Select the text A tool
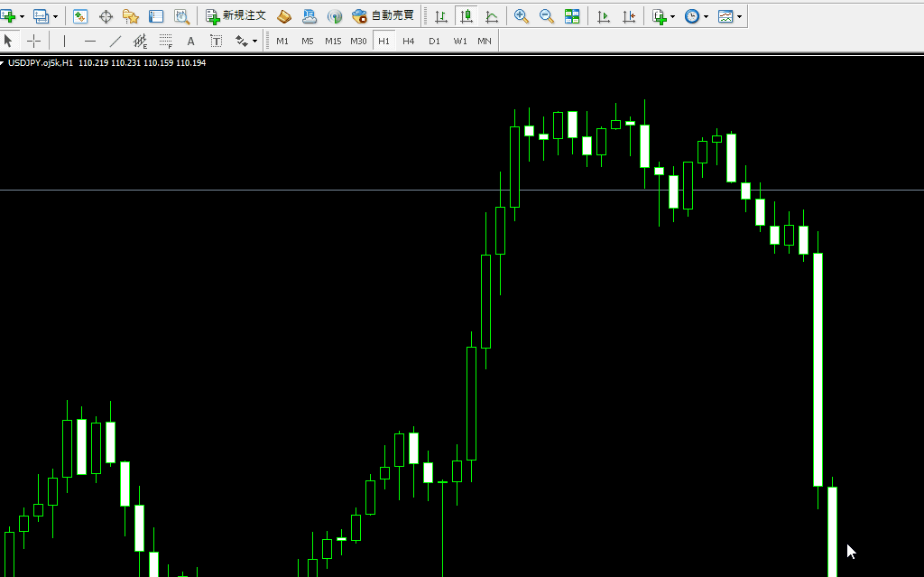 point(191,41)
